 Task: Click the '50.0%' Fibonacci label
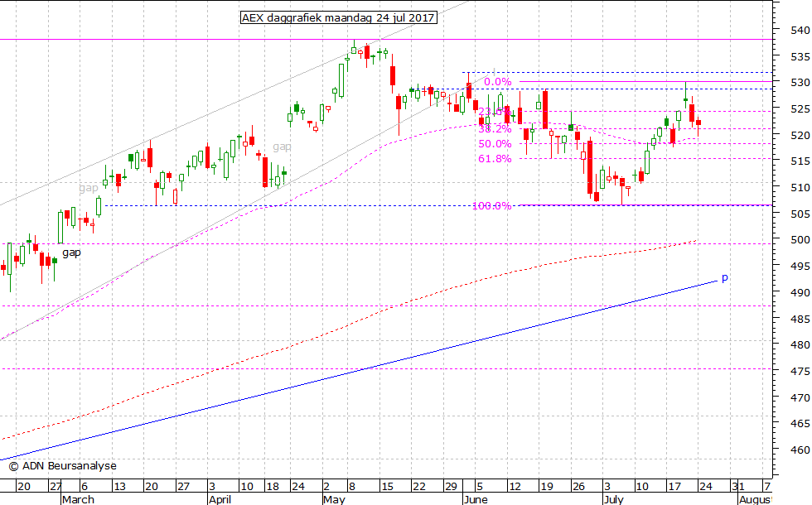pyautogui.click(x=495, y=143)
